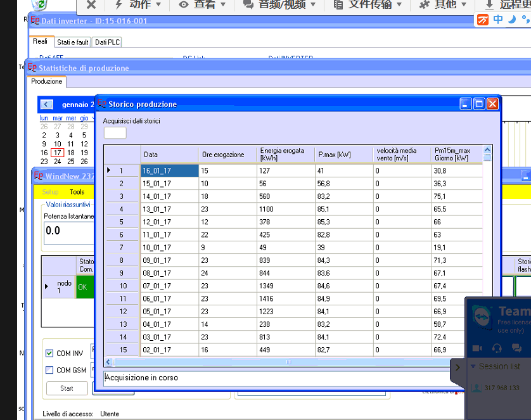Image resolution: width=531 pixels, height=420 pixels.
Task: Switch to the Dati PLC tab
Action: click(x=107, y=42)
